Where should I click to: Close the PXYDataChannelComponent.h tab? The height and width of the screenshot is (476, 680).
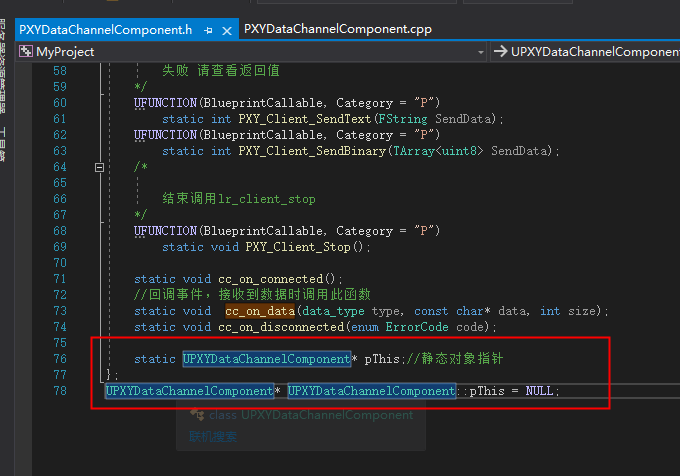pos(226,31)
